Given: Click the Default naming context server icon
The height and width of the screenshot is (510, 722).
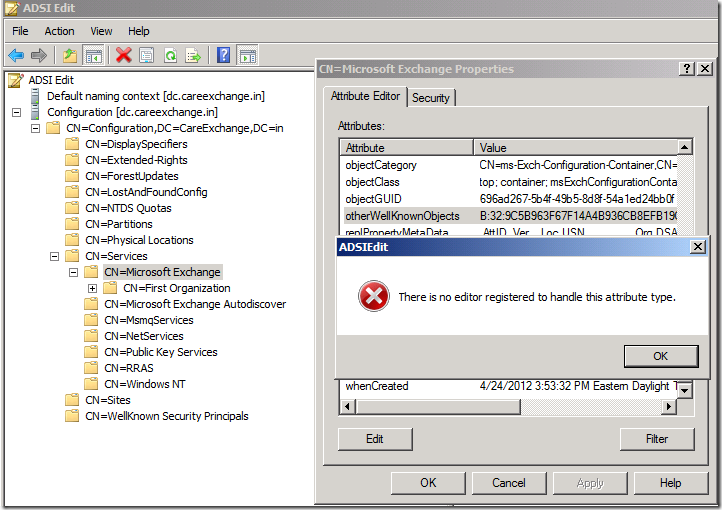Looking at the screenshot, I should tap(35, 96).
